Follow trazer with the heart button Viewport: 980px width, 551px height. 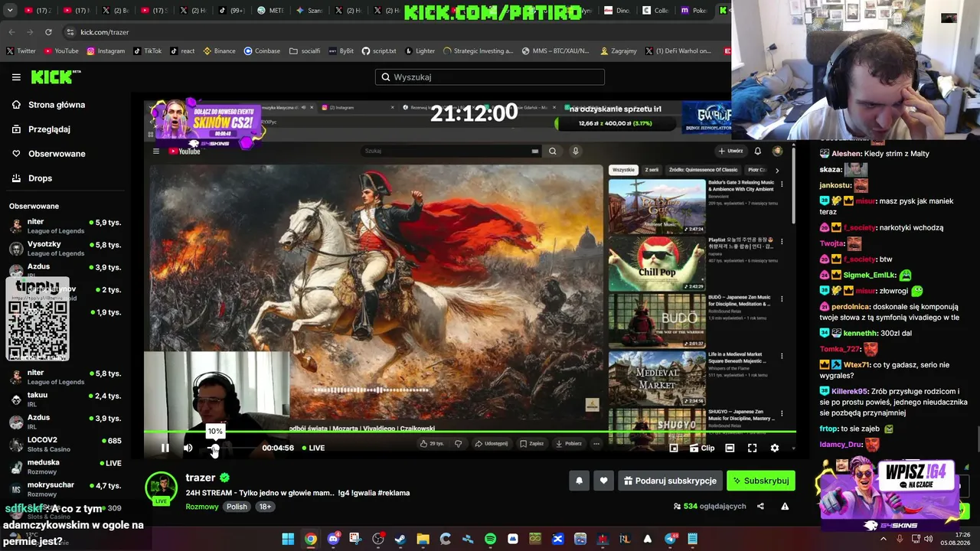click(x=603, y=481)
